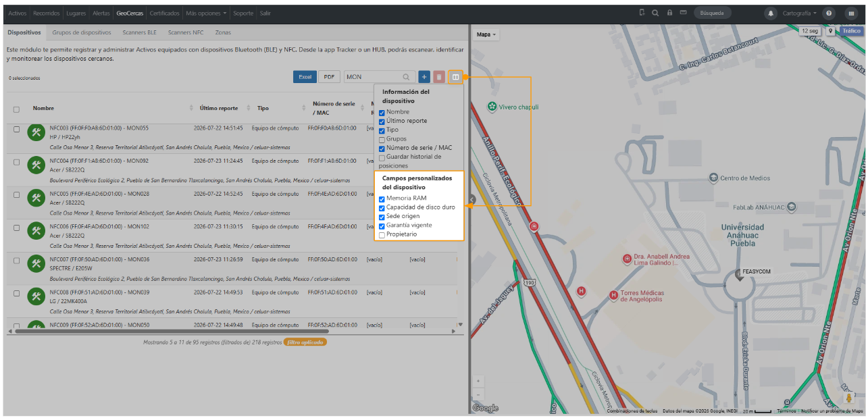Enable the Propietario column checkbox
Viewport: 868px width, 420px height.
[382, 235]
